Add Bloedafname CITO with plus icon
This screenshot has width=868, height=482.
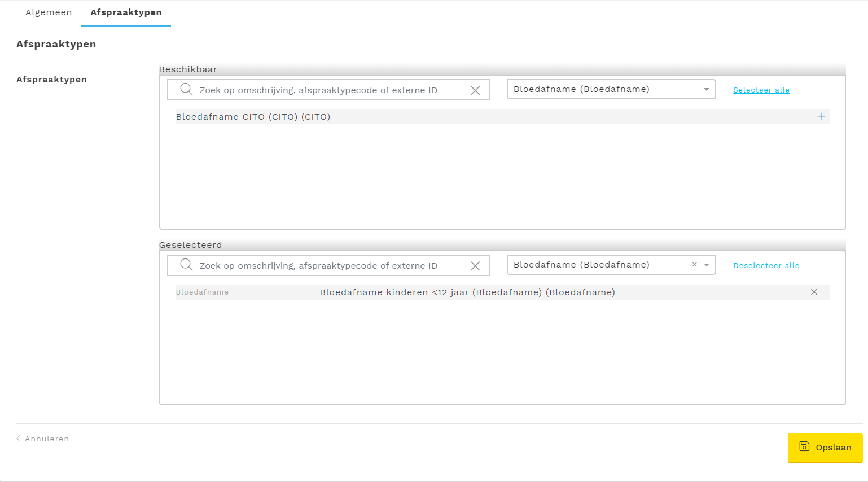tap(821, 117)
